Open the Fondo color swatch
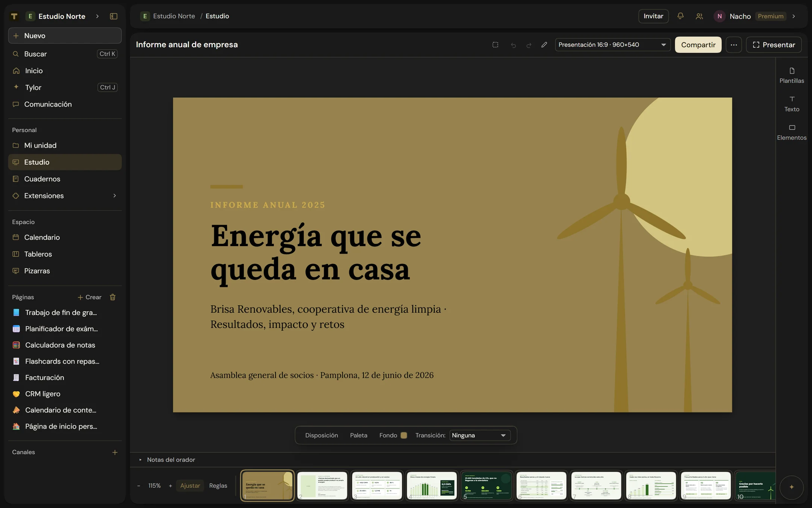 [404, 435]
